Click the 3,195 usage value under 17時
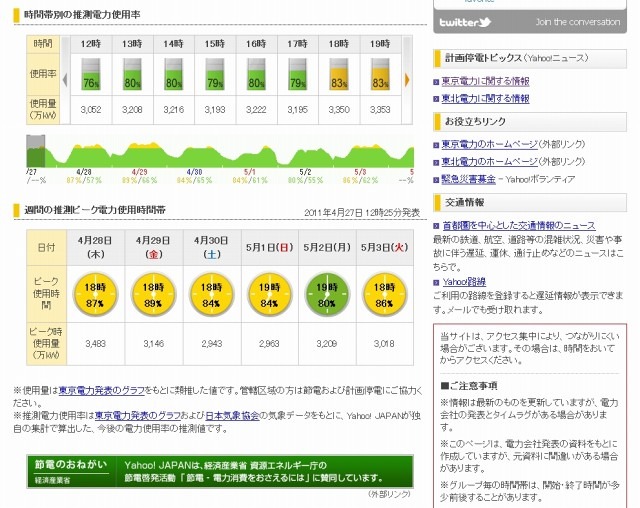This screenshot has height=508, width=640. tap(298, 110)
